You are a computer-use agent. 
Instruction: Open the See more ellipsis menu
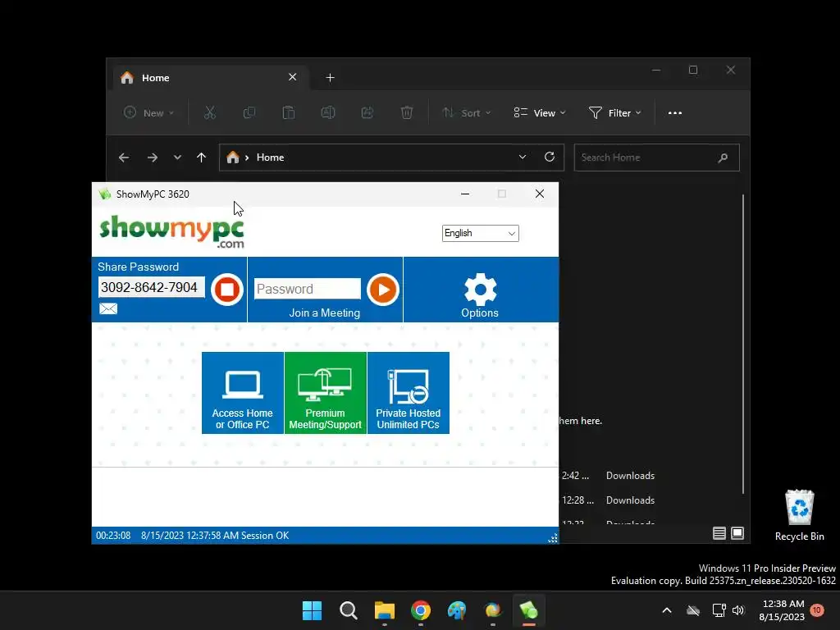pyautogui.click(x=675, y=113)
